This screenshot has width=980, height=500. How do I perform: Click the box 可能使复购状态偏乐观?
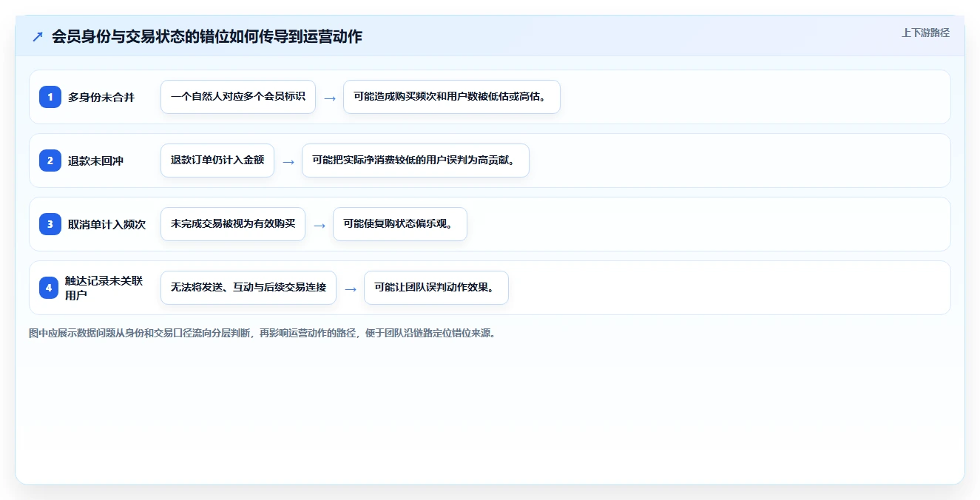pos(400,224)
